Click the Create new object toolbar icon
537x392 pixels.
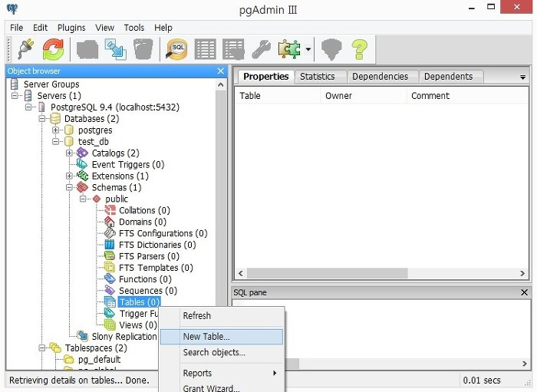pyautogui.click(x=115, y=49)
